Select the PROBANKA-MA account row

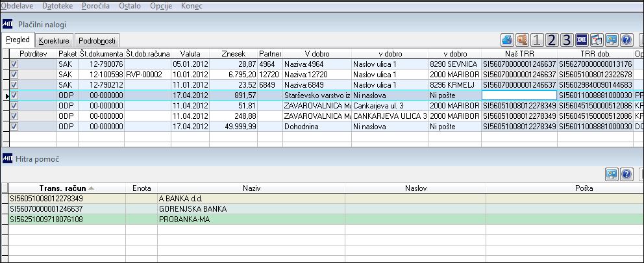pos(322,219)
